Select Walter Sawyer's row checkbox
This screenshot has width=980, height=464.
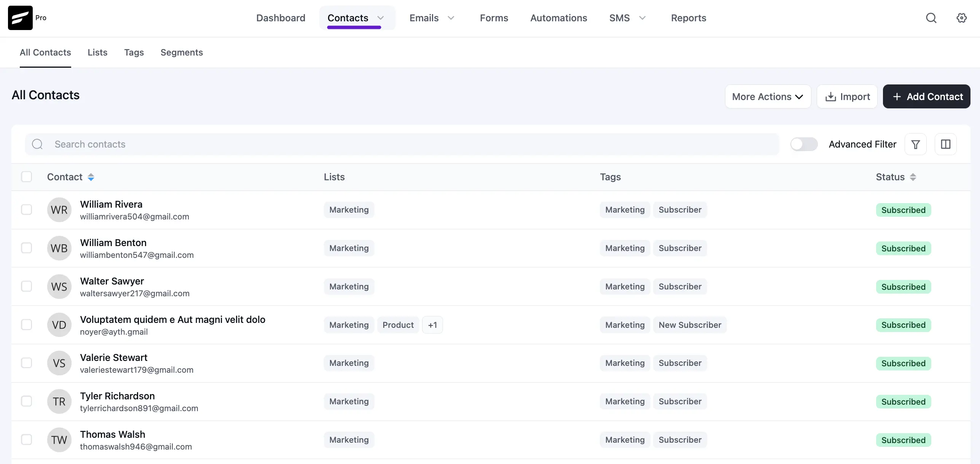[x=27, y=286]
